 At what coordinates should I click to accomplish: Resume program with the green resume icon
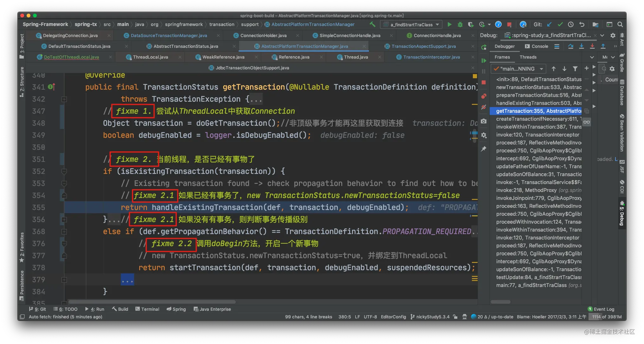484,61
